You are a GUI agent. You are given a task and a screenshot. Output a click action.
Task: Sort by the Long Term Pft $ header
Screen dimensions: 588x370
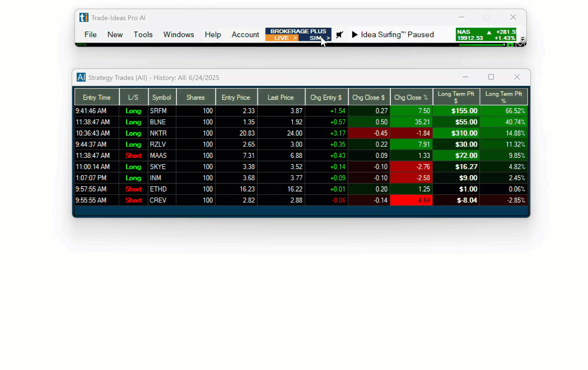pos(456,97)
